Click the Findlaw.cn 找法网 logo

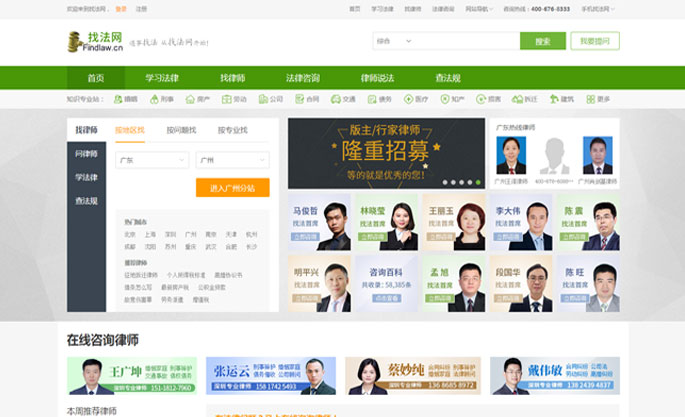tap(95, 41)
